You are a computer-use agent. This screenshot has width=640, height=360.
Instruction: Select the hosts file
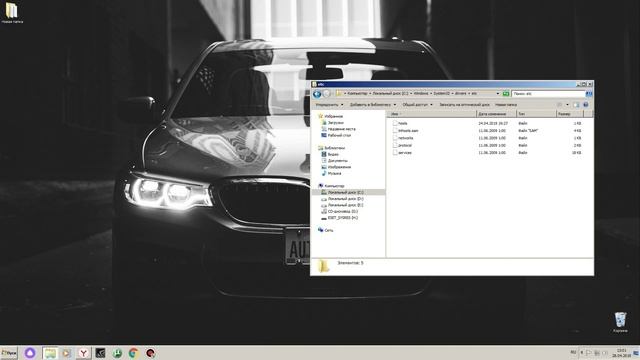click(400, 123)
